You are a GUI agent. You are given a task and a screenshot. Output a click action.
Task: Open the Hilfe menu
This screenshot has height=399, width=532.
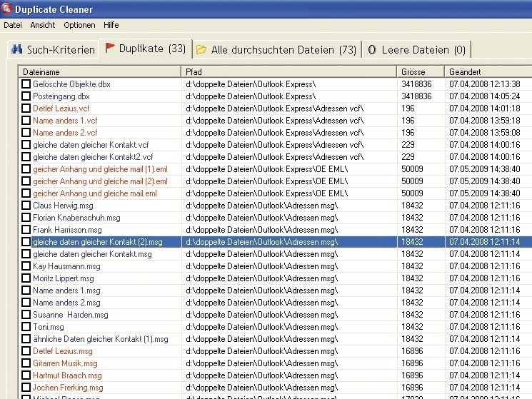point(111,25)
